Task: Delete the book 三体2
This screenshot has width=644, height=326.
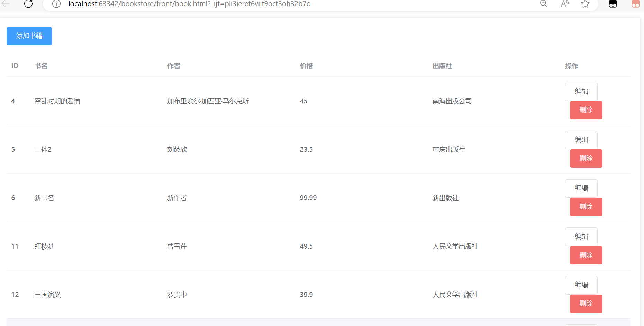Action: 586,158
